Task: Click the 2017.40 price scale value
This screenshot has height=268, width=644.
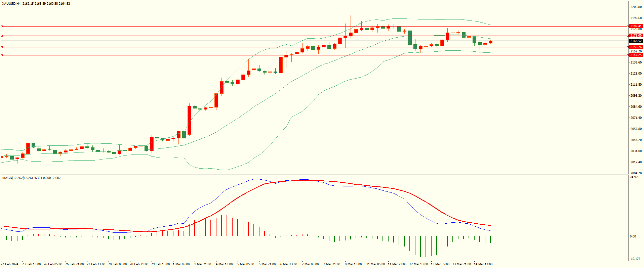Action: pyautogui.click(x=636, y=162)
